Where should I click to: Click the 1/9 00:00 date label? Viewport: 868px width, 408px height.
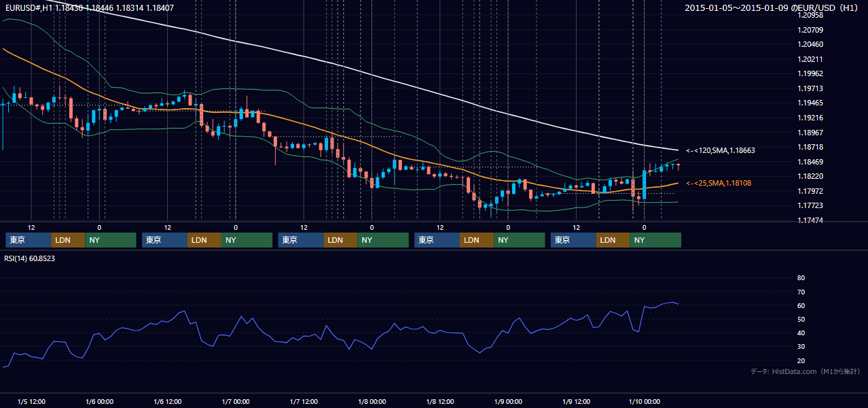pos(508,401)
